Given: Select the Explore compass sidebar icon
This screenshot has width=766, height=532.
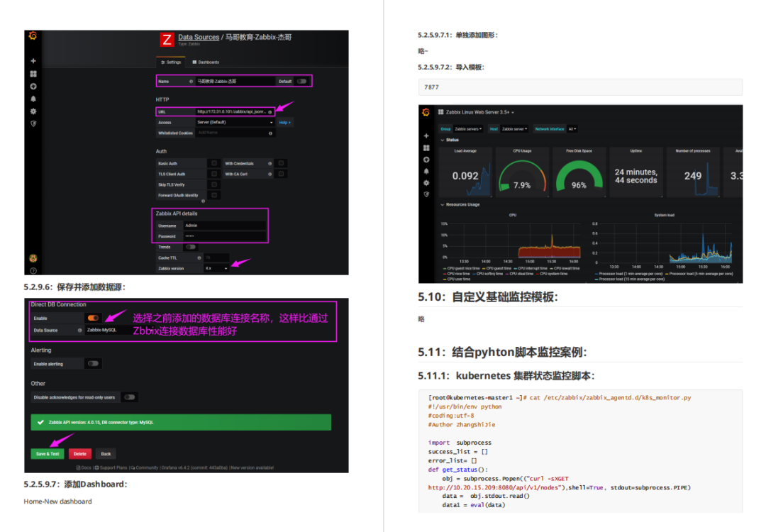Looking at the screenshot, I should 33,86.
